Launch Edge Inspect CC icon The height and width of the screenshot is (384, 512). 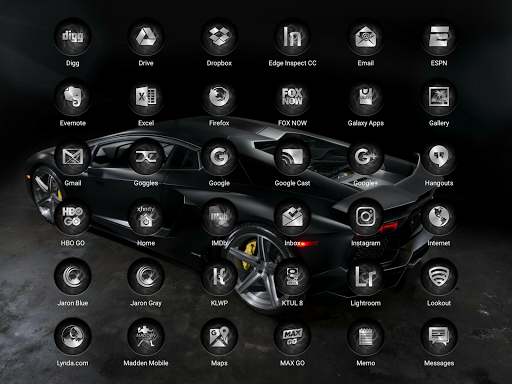click(x=292, y=37)
